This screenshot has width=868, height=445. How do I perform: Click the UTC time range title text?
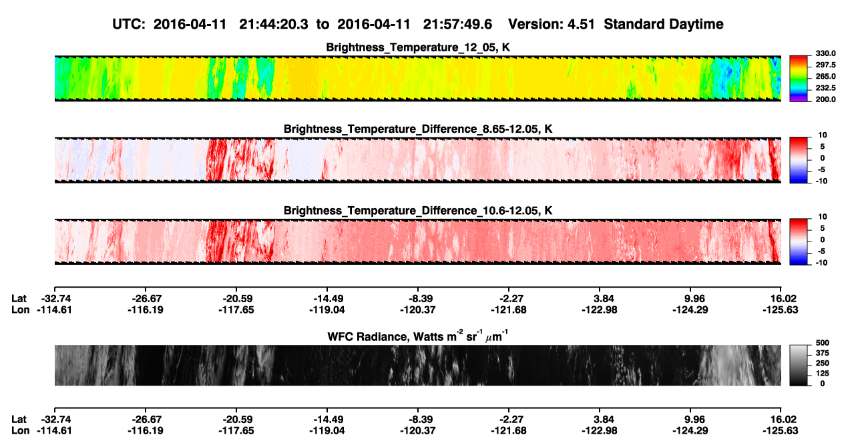(x=303, y=24)
